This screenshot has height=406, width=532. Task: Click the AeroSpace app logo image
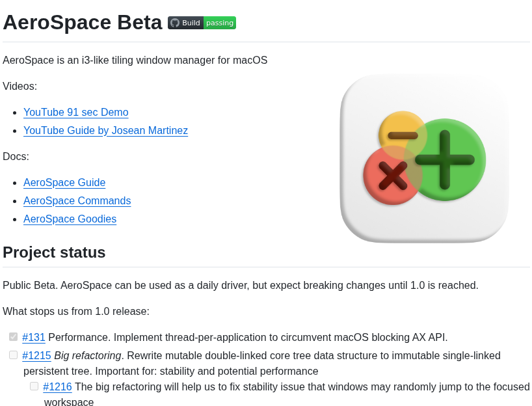425,159
